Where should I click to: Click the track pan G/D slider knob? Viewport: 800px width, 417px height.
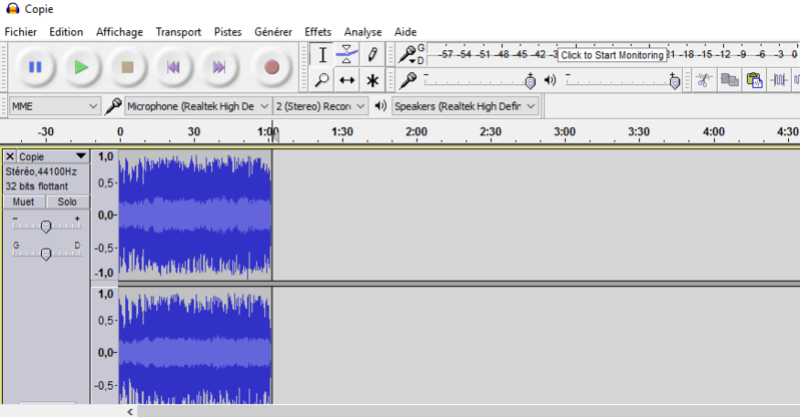click(46, 254)
